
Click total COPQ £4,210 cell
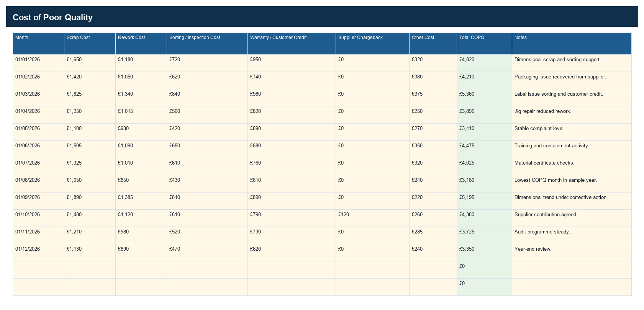click(484, 80)
